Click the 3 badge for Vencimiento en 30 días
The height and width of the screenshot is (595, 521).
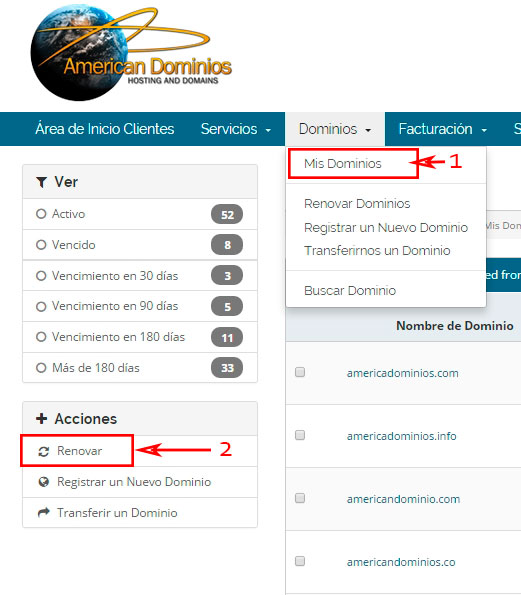coord(227,276)
